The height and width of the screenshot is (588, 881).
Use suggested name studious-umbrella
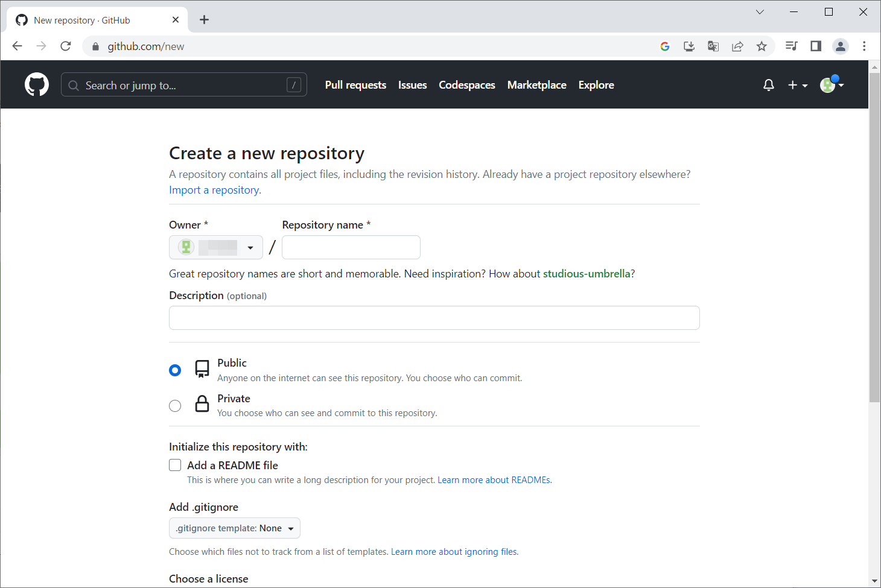587,274
